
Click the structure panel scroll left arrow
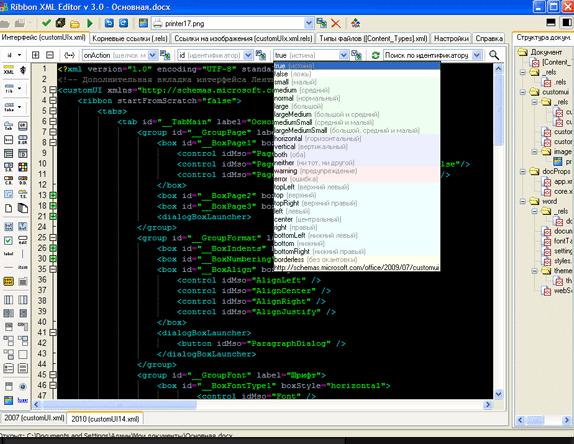click(x=521, y=420)
